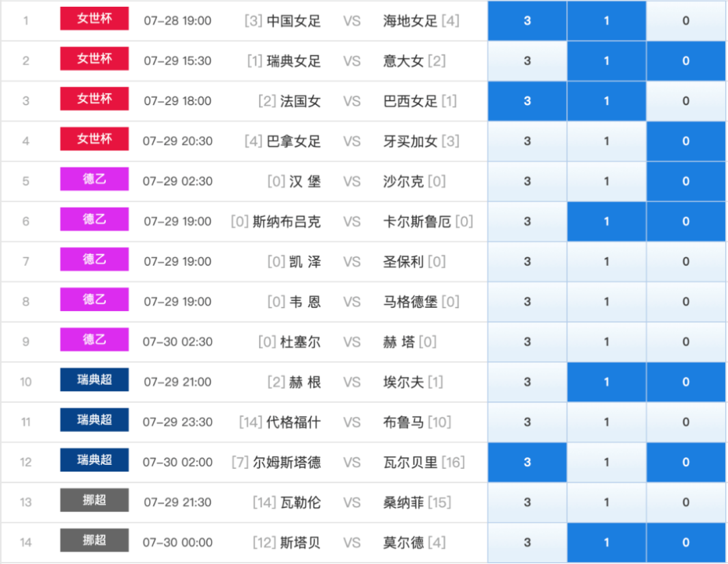Choose 3 for 巴拿女足 vs 牙买加女
The height and width of the screenshot is (564, 728).
(527, 141)
